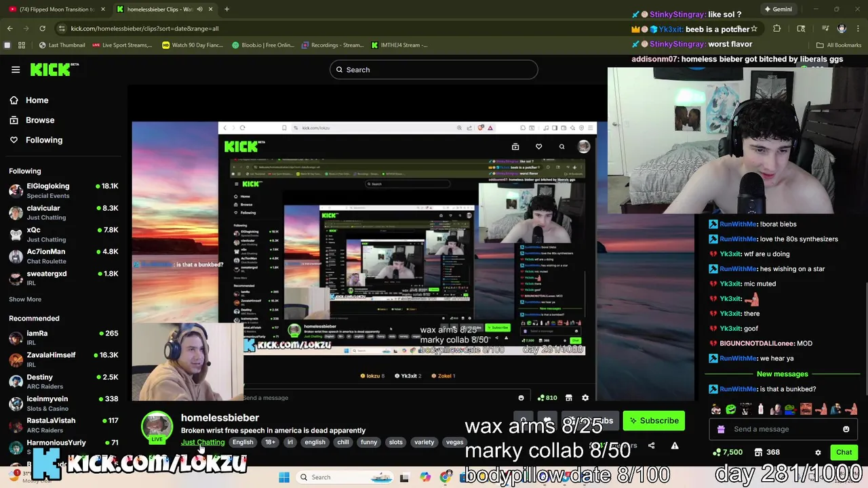Open the Windows Start menu
The width and height of the screenshot is (868, 488).
click(284, 477)
